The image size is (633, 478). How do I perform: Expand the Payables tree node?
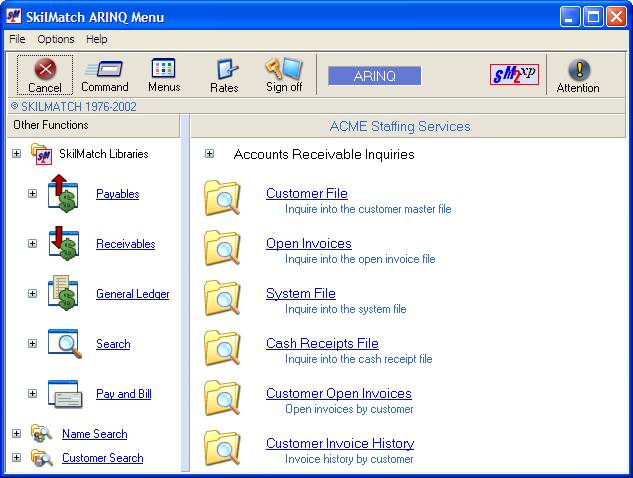pos(32,194)
